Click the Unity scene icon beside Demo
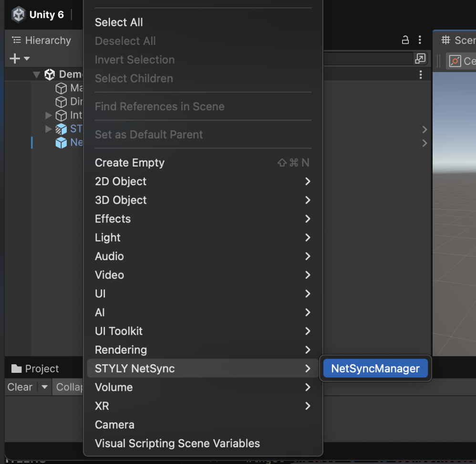Viewport: 476px width, 464px height. click(x=50, y=74)
